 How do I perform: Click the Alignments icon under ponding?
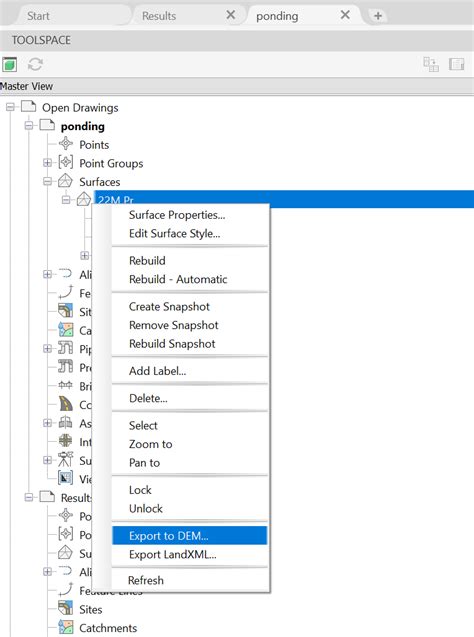pyautogui.click(x=65, y=274)
